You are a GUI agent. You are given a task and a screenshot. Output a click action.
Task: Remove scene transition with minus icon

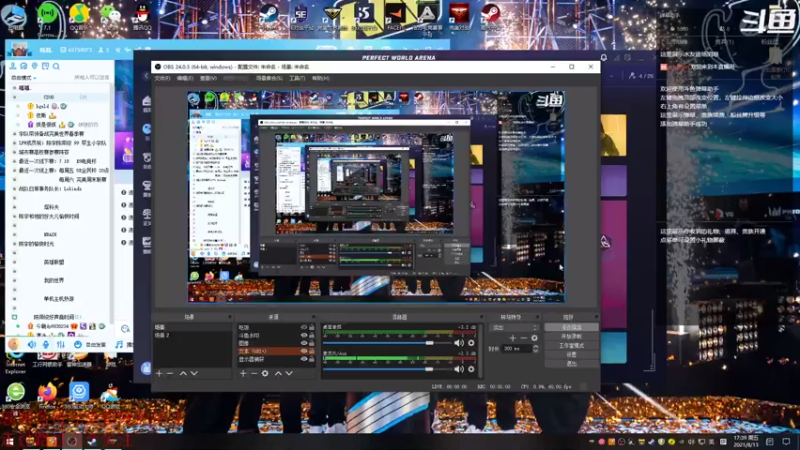[x=523, y=338]
